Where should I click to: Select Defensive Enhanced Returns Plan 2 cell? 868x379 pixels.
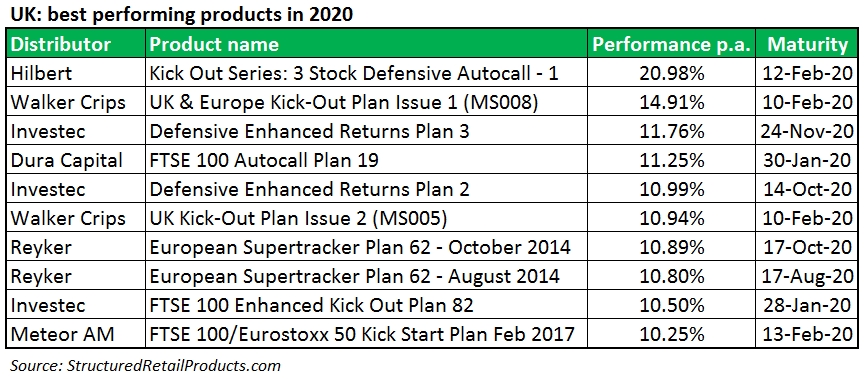coord(366,189)
